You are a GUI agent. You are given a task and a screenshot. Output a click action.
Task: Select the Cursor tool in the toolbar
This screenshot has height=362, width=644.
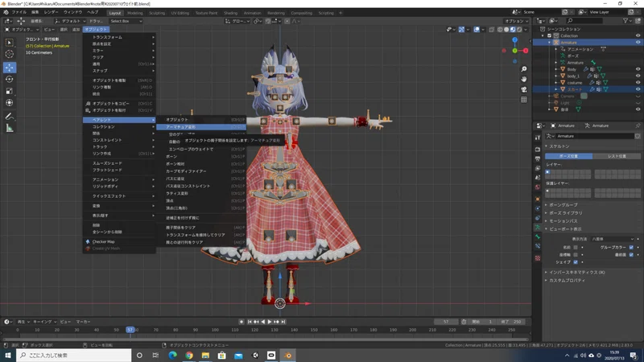[x=10, y=54]
